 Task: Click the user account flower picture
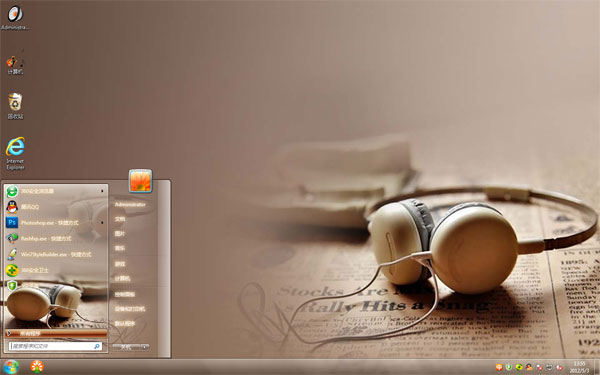[140, 181]
